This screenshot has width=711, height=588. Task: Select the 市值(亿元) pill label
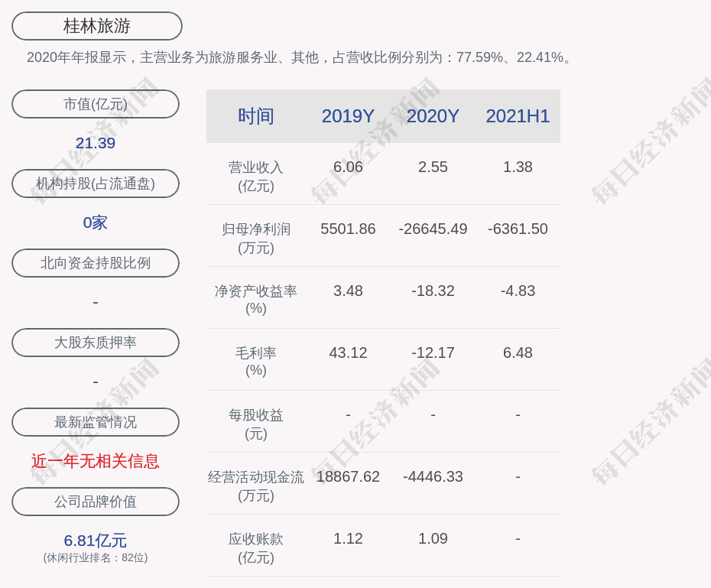(96, 104)
